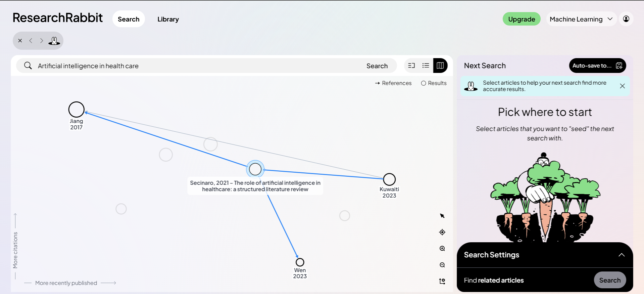Viewport: 644px width, 294px height.
Task: Switch to the list view icon
Action: pyautogui.click(x=426, y=66)
